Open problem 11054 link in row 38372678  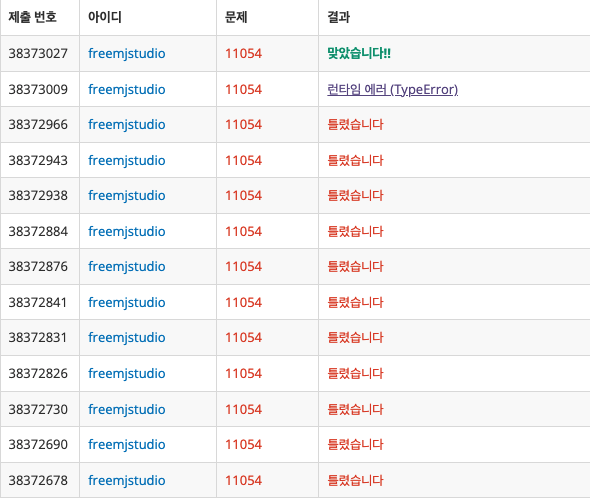[243, 480]
